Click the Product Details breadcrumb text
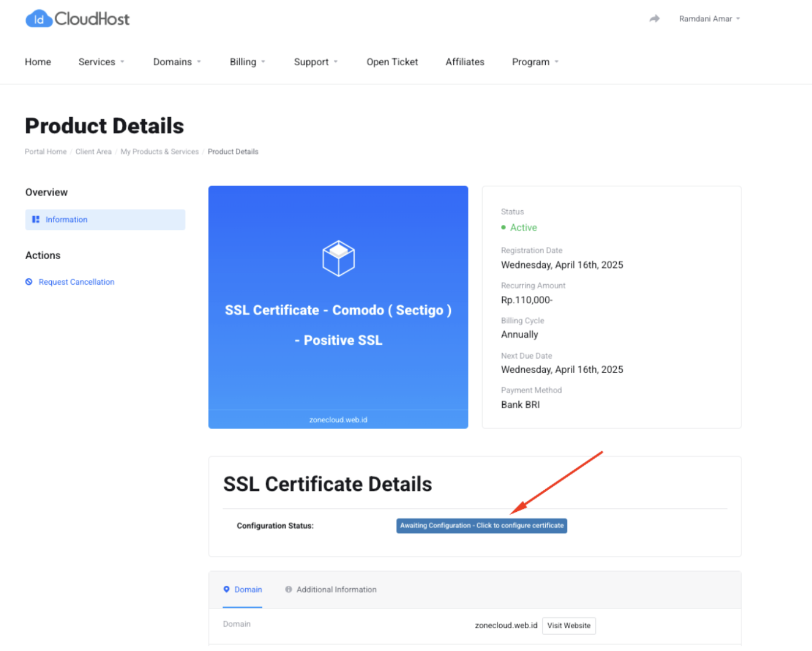The width and height of the screenshot is (812, 651). (233, 151)
